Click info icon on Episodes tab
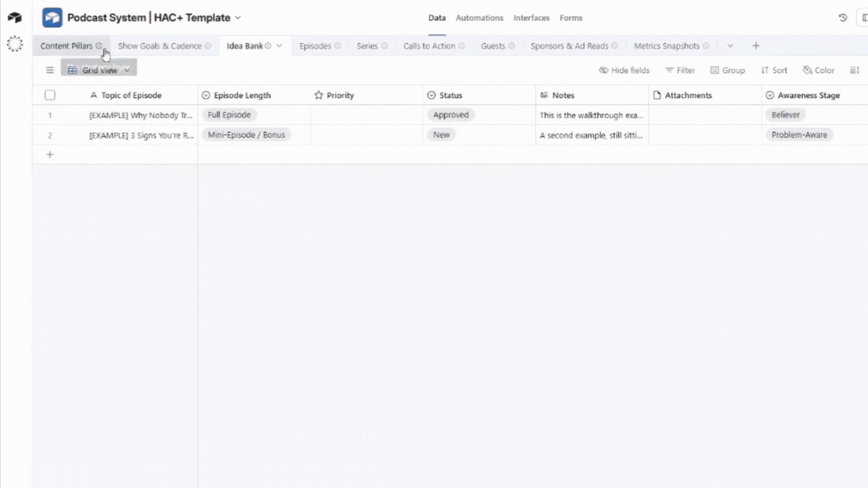The width and height of the screenshot is (868, 488). (x=337, y=46)
